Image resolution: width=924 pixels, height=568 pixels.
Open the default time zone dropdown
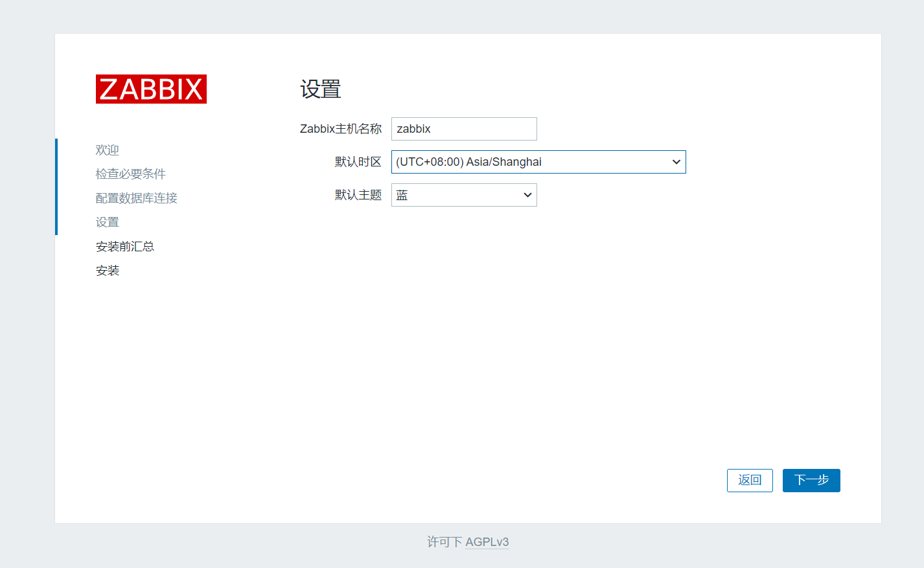pyautogui.click(x=538, y=162)
